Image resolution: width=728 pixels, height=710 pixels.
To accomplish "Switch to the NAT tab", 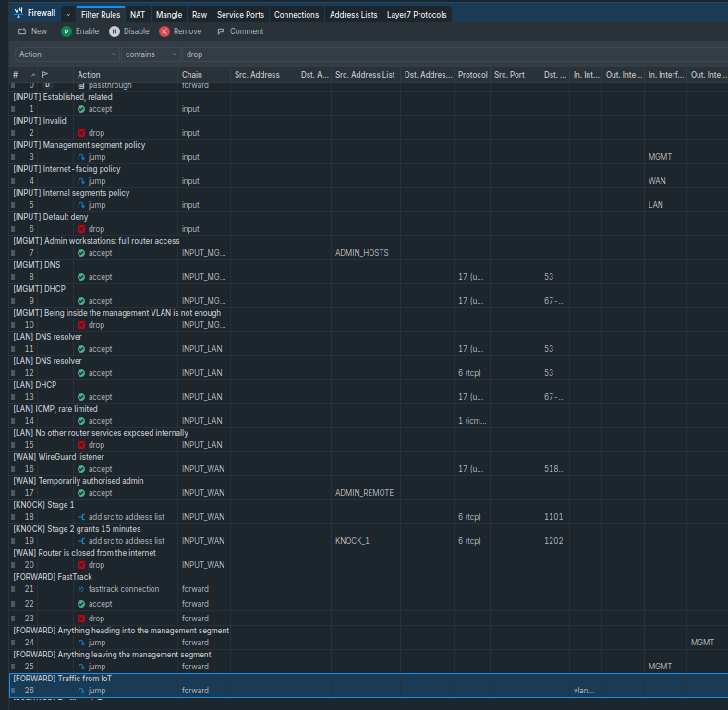I will pos(138,15).
